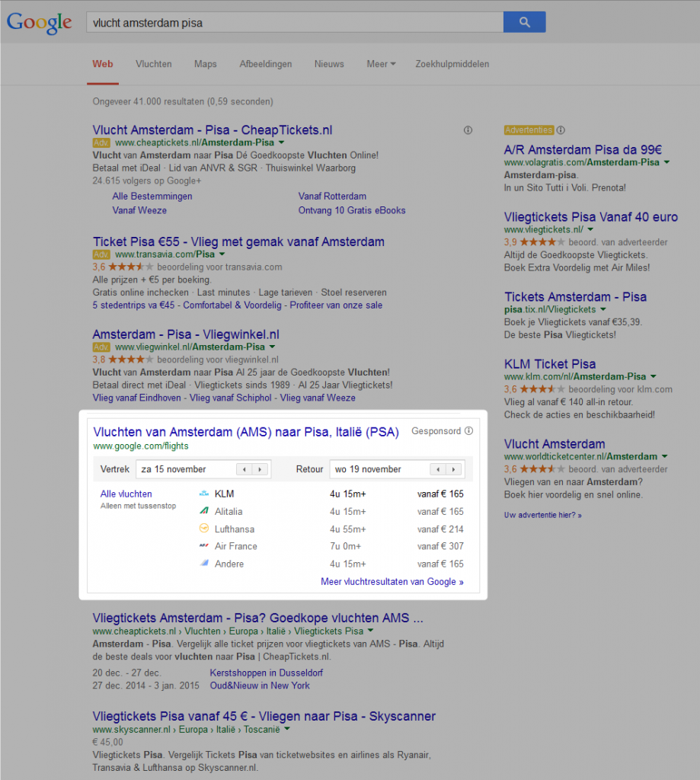
Task: Click the KLM airline logo icon
Action: click(204, 494)
